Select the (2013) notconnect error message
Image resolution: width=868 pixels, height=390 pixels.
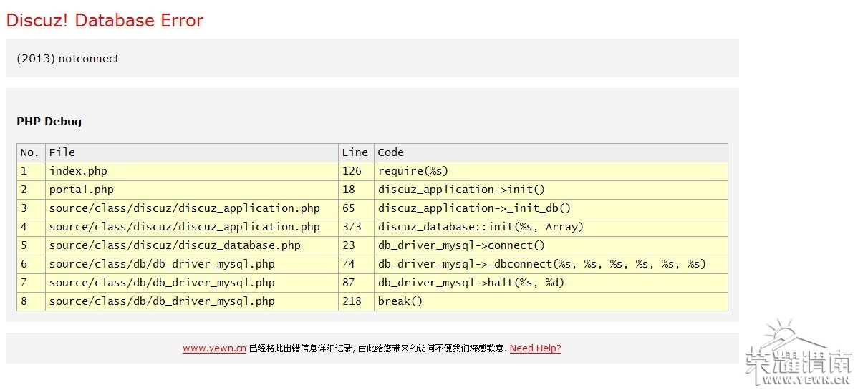(68, 59)
